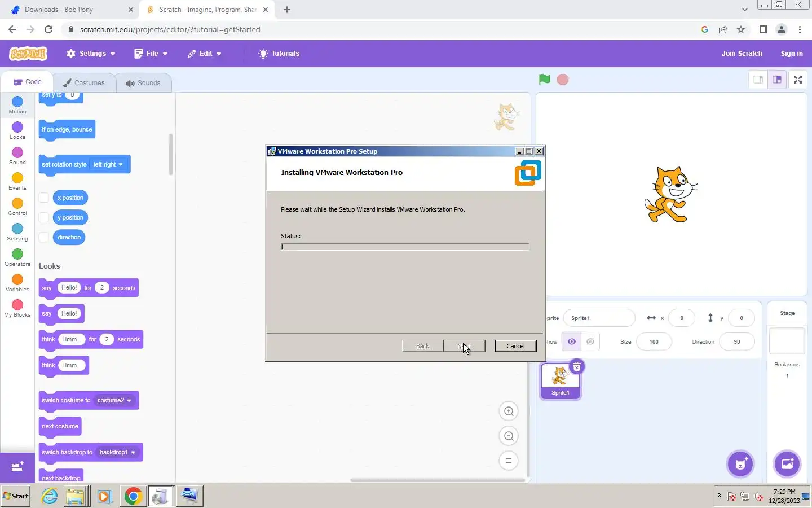Click the next costume block

point(60,426)
